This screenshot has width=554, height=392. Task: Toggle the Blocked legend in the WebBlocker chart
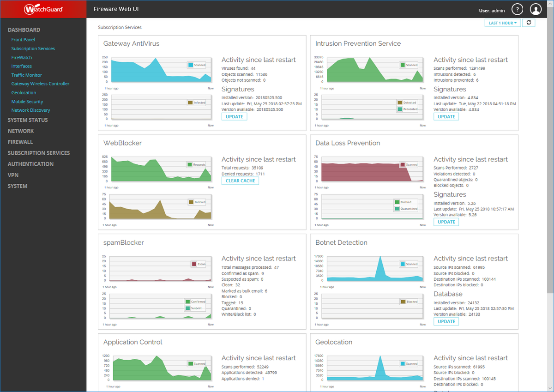(197, 202)
